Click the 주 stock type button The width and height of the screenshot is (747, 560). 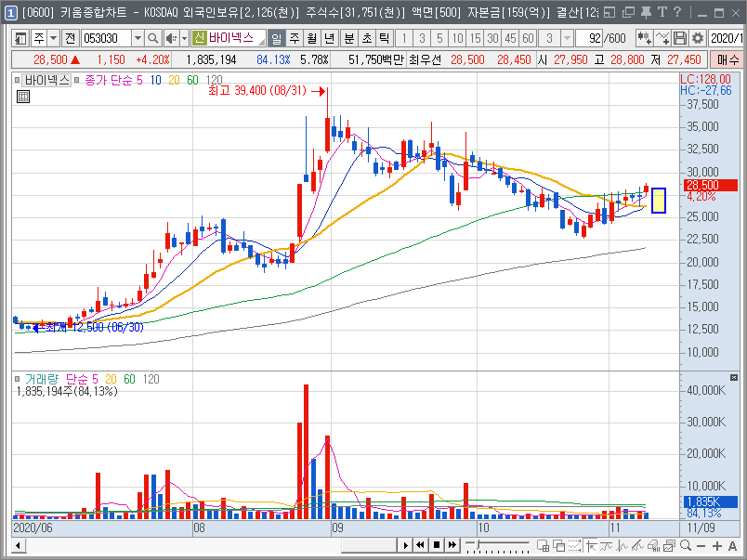(x=39, y=38)
